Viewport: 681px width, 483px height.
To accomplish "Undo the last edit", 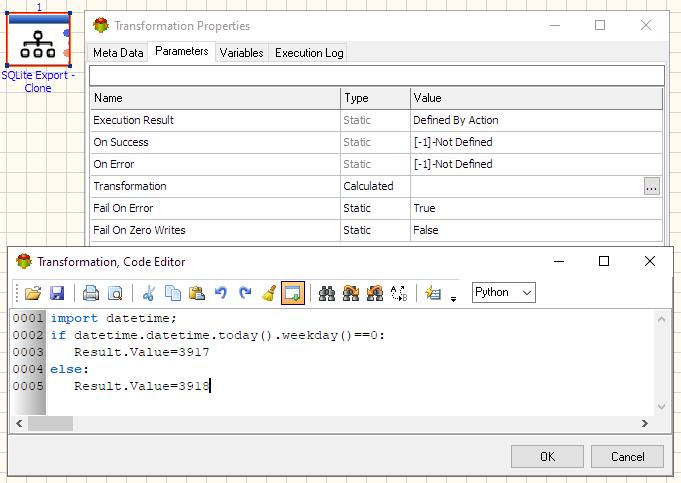I will pos(221,293).
